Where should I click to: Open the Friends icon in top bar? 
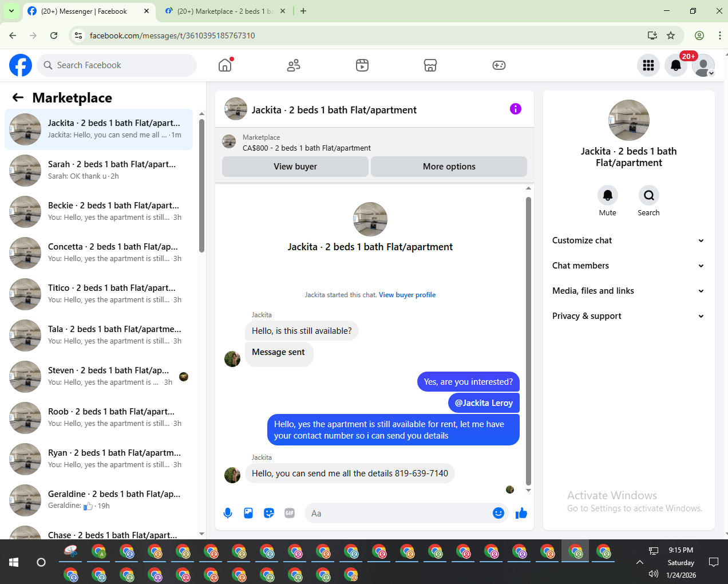pos(294,65)
